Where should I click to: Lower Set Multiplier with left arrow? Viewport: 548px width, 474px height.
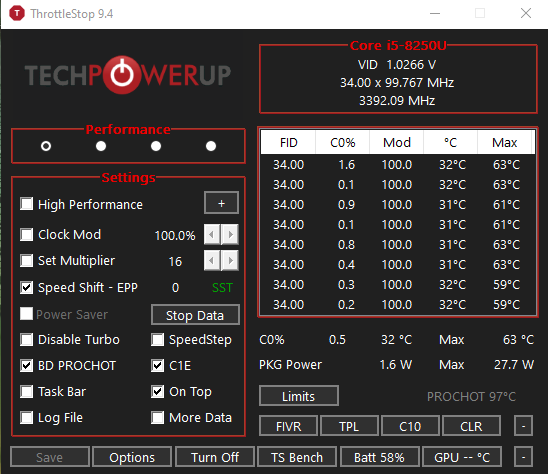coord(212,260)
